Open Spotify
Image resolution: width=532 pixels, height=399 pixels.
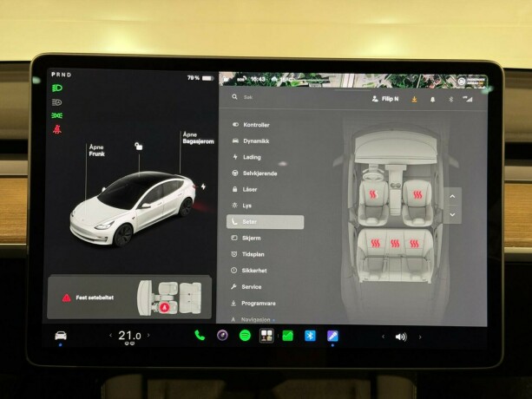245,336
